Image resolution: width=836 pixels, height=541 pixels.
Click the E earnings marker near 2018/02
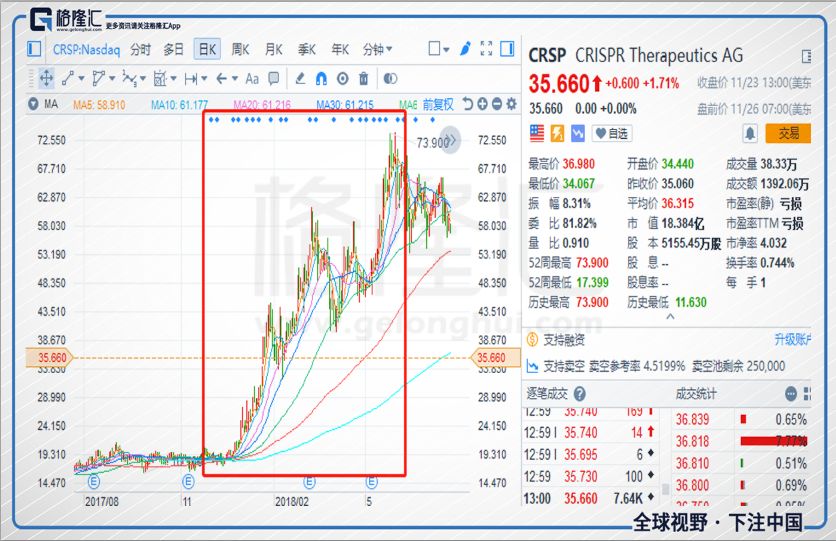(309, 482)
